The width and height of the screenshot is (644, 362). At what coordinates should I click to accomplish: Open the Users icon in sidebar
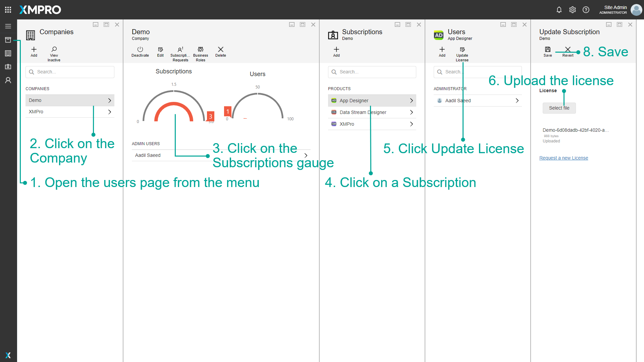click(8, 80)
